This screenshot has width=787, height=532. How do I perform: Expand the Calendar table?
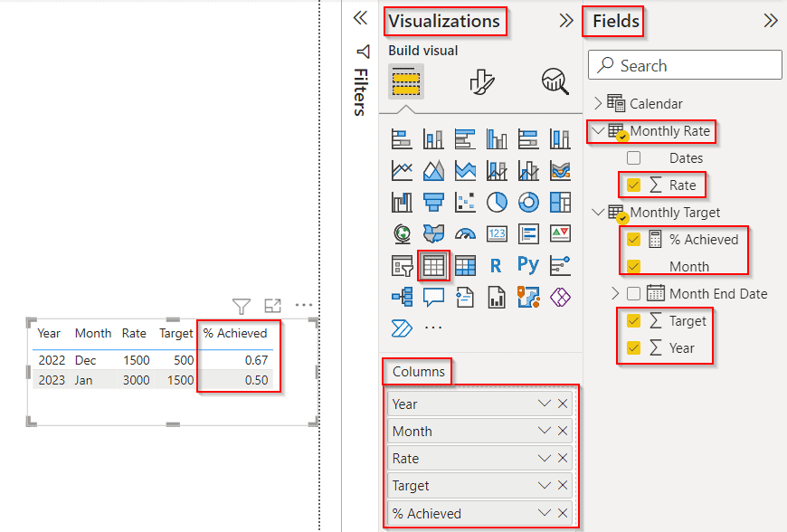(598, 103)
